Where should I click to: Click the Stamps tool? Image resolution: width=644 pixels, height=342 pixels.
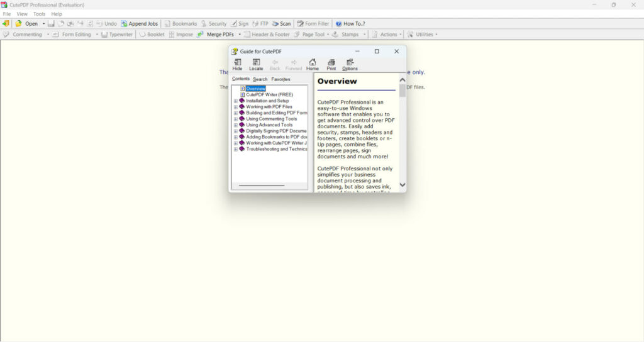345,35
